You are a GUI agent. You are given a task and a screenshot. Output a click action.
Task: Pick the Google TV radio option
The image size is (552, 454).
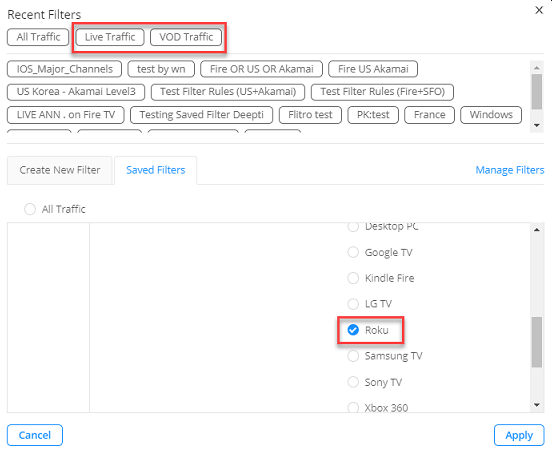(353, 252)
